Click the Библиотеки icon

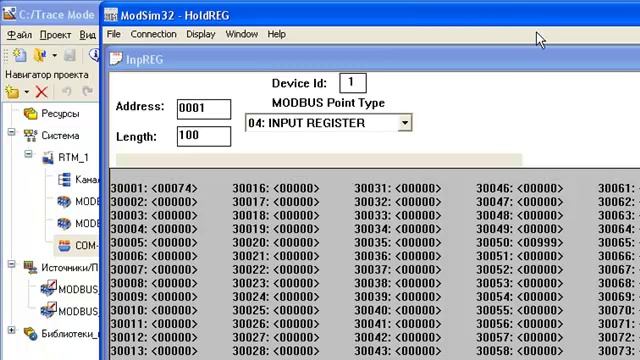coord(31,333)
